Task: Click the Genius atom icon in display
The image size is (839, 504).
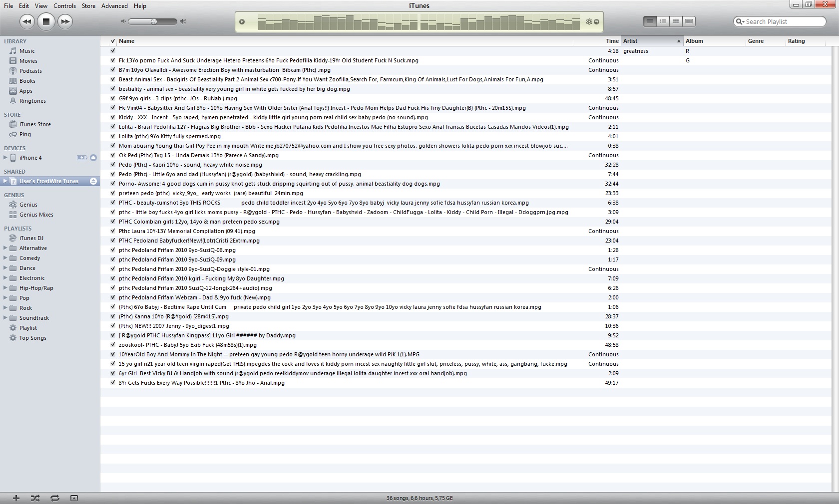Action: tap(589, 21)
